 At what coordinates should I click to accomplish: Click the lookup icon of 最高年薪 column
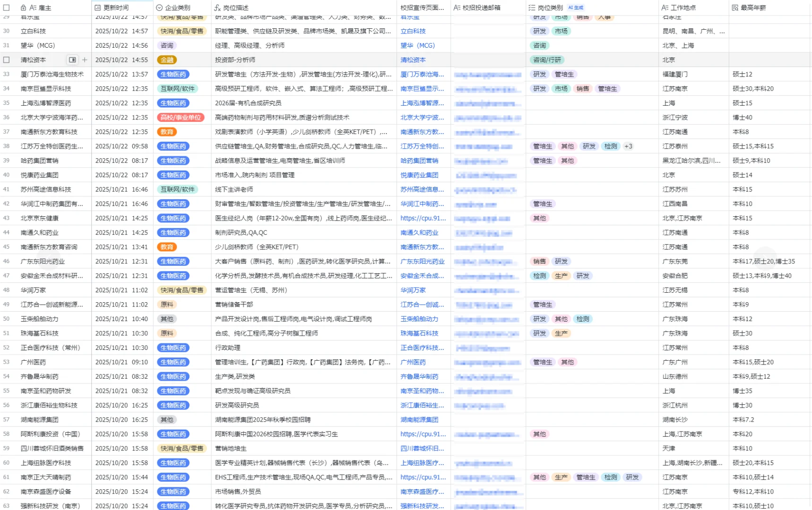(x=735, y=8)
